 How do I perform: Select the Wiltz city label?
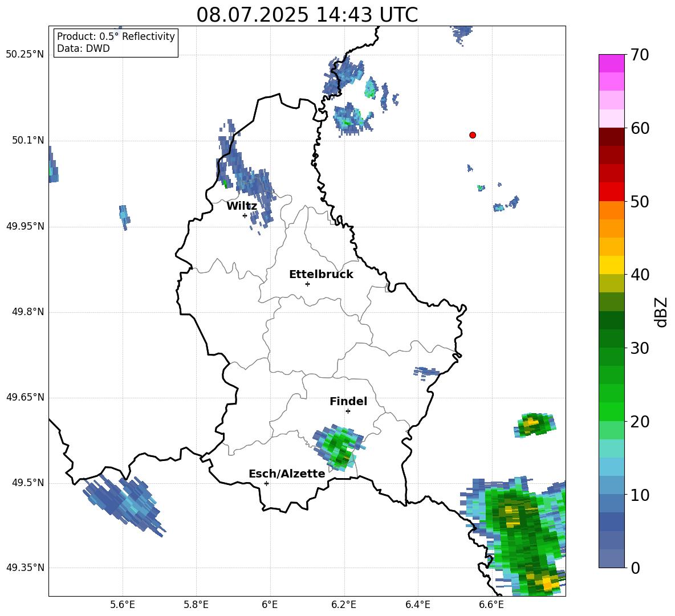242,206
